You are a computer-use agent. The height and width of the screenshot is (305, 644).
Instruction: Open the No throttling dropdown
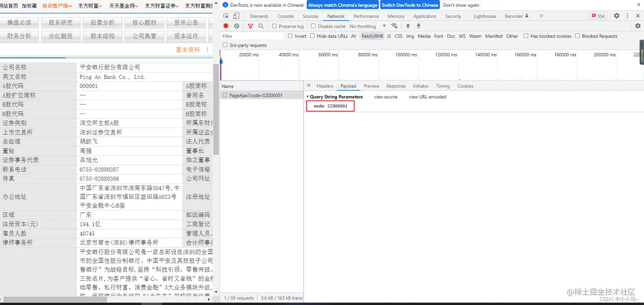[x=368, y=26]
